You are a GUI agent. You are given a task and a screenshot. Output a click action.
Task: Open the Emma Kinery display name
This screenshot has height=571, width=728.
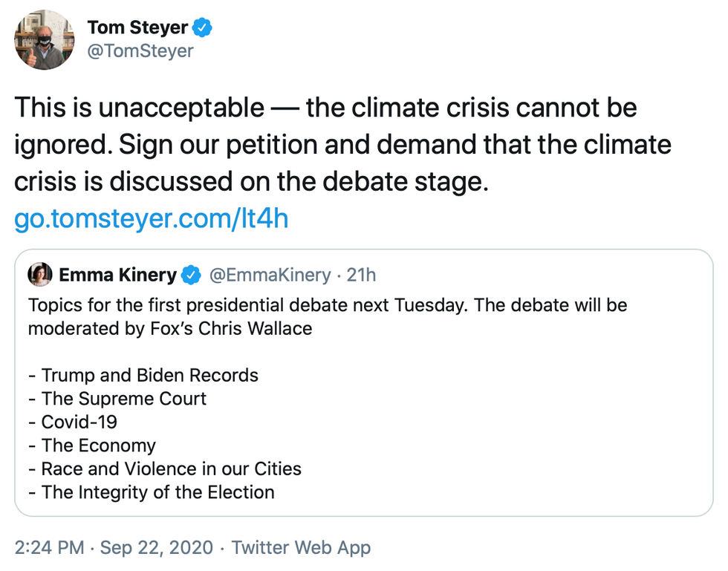pyautogui.click(x=117, y=275)
